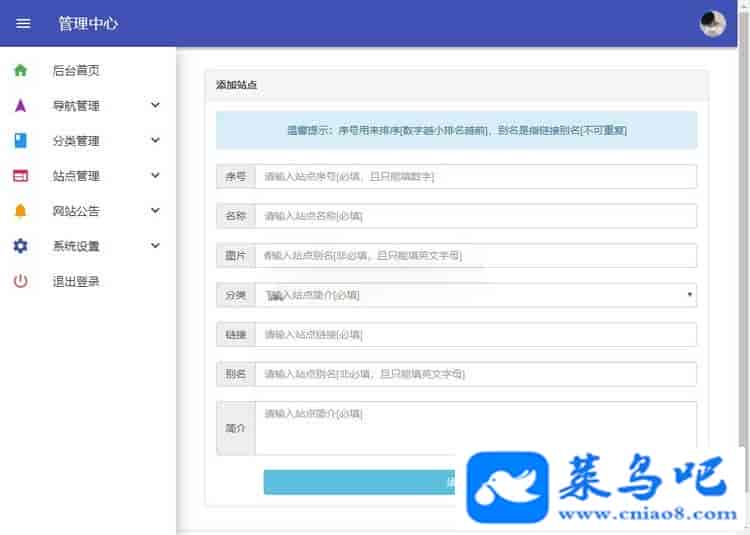Click the 管理中心 title link

coord(88,23)
